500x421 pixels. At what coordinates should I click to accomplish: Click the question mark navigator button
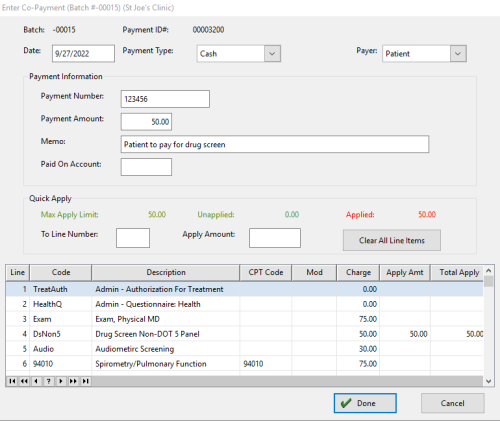click(49, 381)
